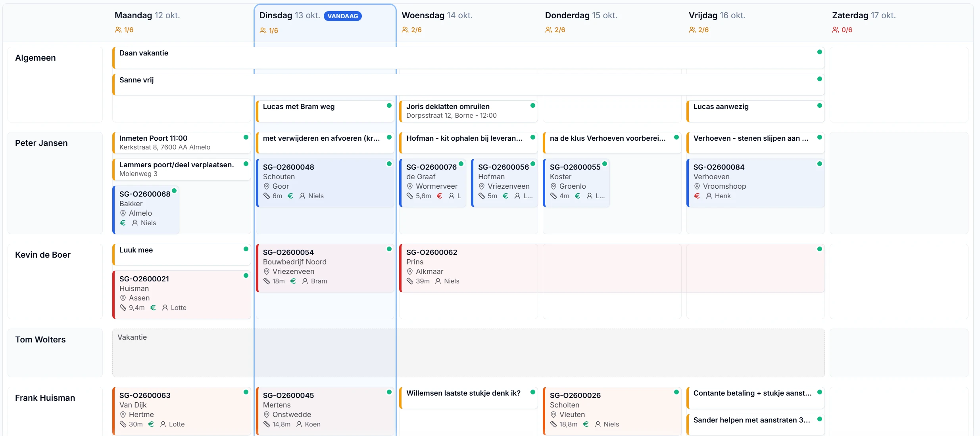980x436 pixels.
Task: Click the Tom Wolters Vakantie block
Action: tap(468, 353)
